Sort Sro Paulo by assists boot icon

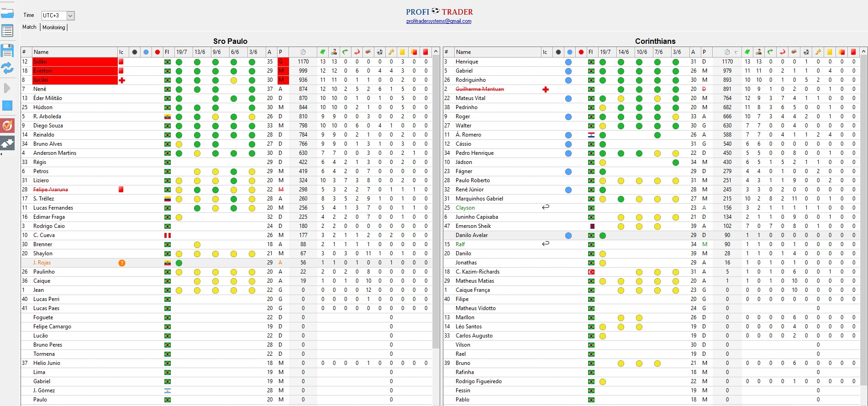391,52
